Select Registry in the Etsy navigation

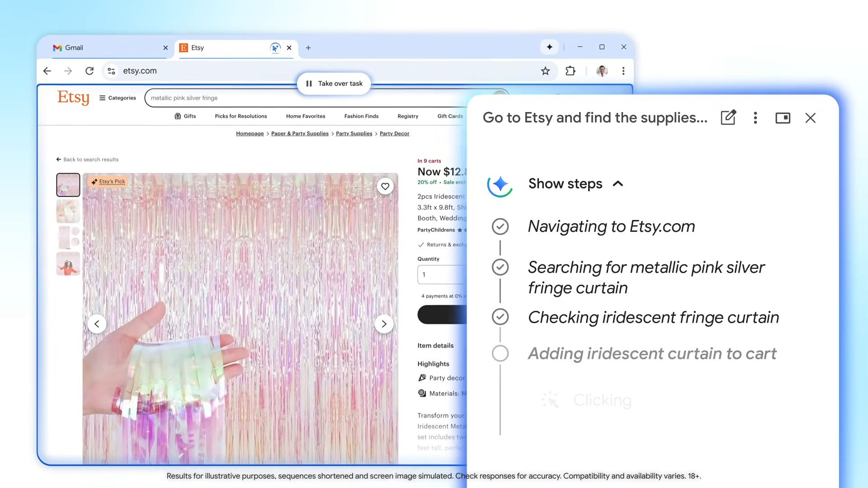pos(407,116)
